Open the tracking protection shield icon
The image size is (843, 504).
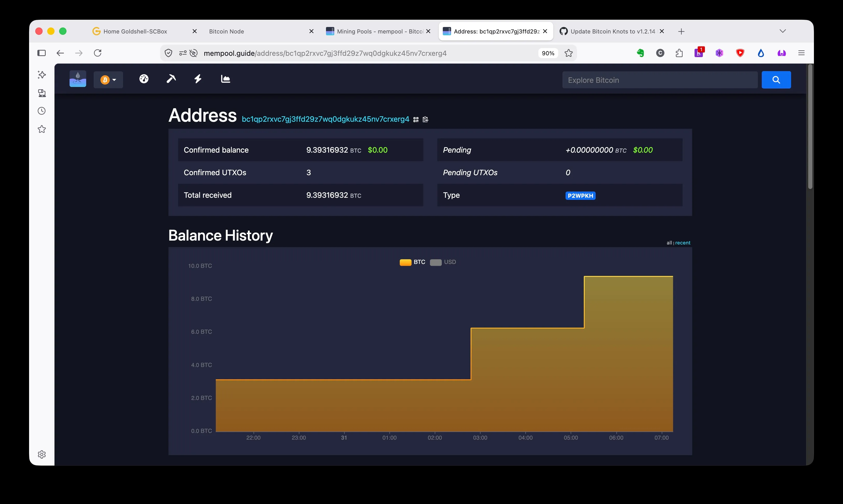pyautogui.click(x=168, y=53)
